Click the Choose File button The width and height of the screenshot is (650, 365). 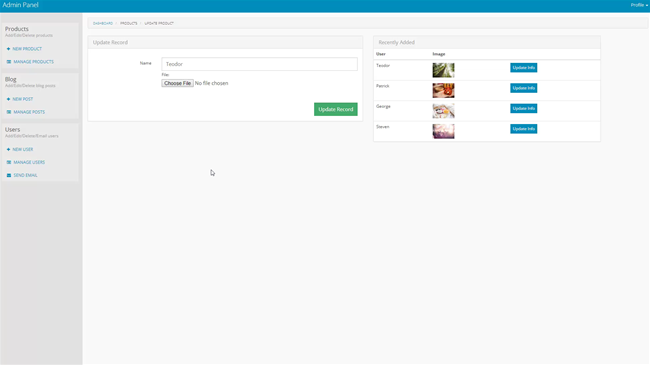point(177,83)
